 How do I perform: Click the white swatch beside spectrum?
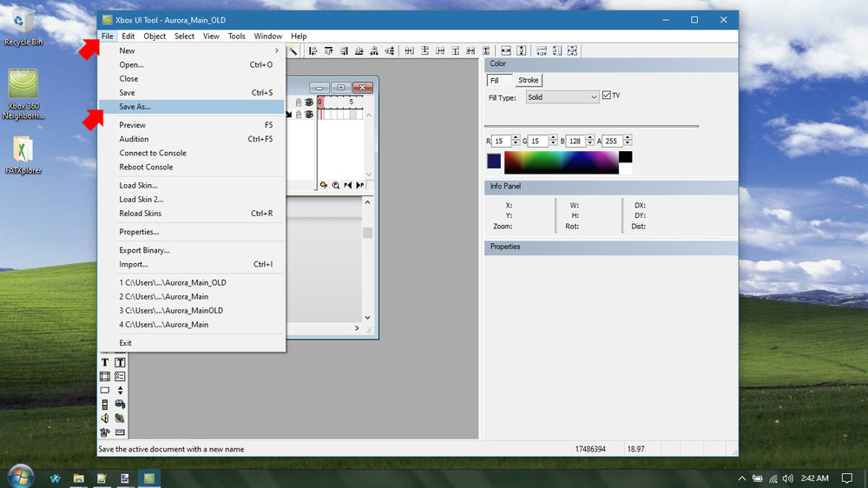pos(626,168)
